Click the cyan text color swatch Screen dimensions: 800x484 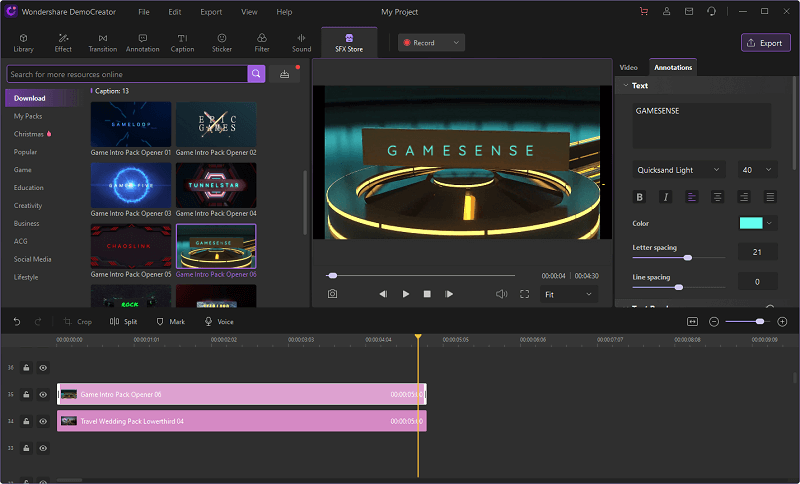pyautogui.click(x=751, y=223)
